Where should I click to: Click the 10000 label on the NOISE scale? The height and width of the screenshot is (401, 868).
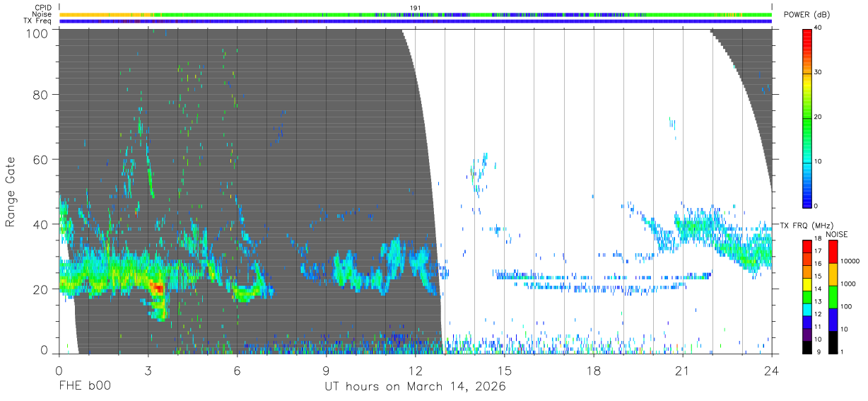(x=849, y=261)
